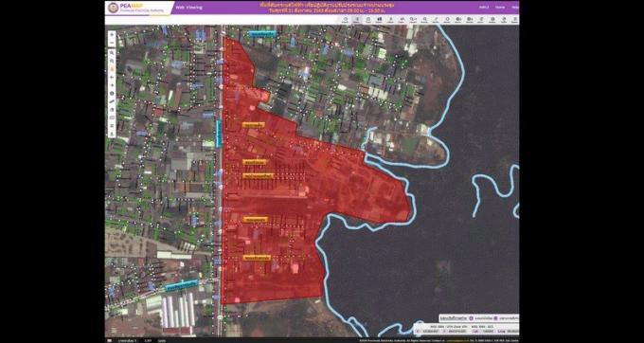Activate the orange pan hand tool

(112, 68)
